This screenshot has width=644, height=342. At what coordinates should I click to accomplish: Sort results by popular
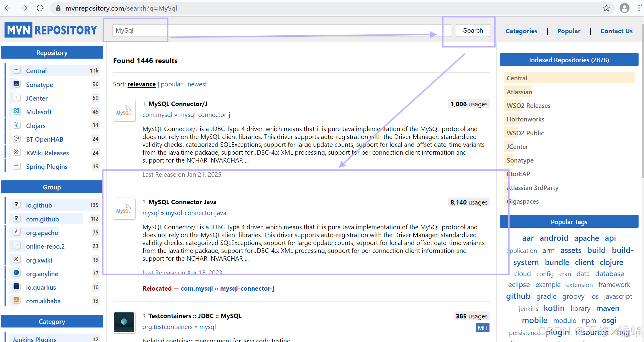[x=171, y=84]
